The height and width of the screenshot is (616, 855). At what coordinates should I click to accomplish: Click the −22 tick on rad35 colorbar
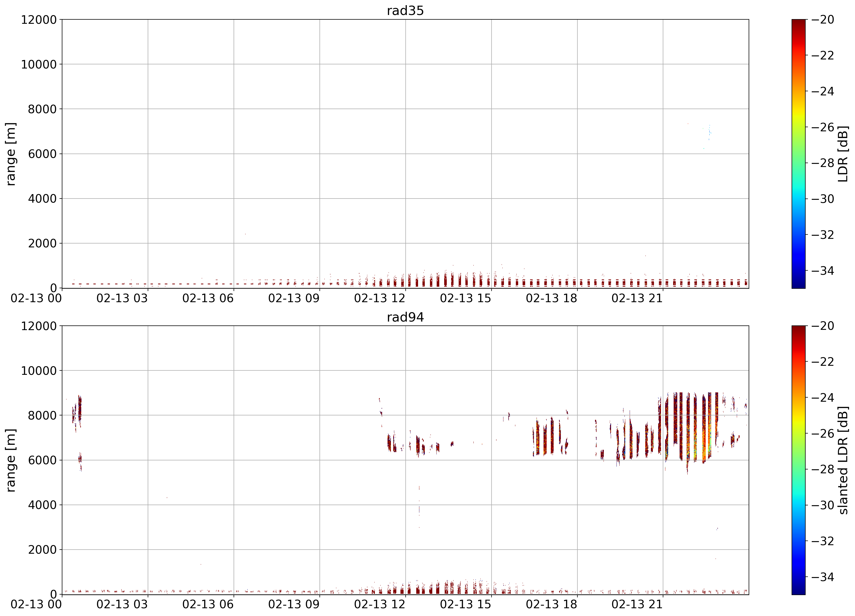click(x=823, y=55)
